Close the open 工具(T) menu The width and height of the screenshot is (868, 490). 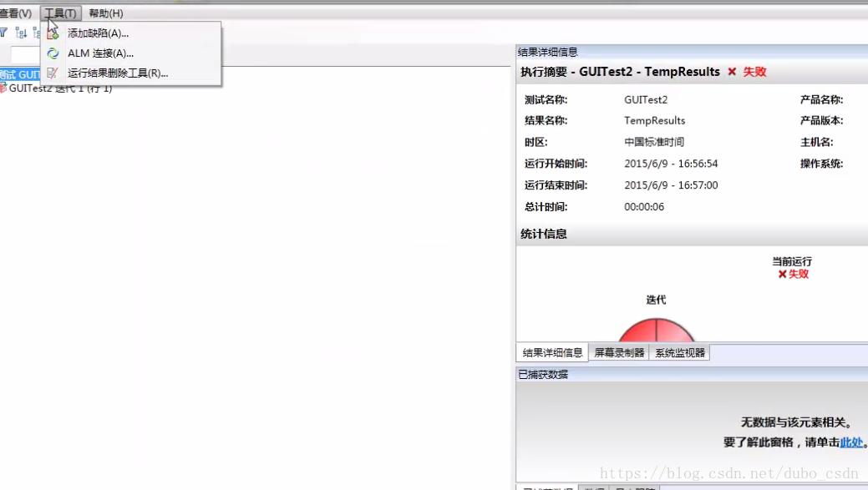(x=60, y=13)
